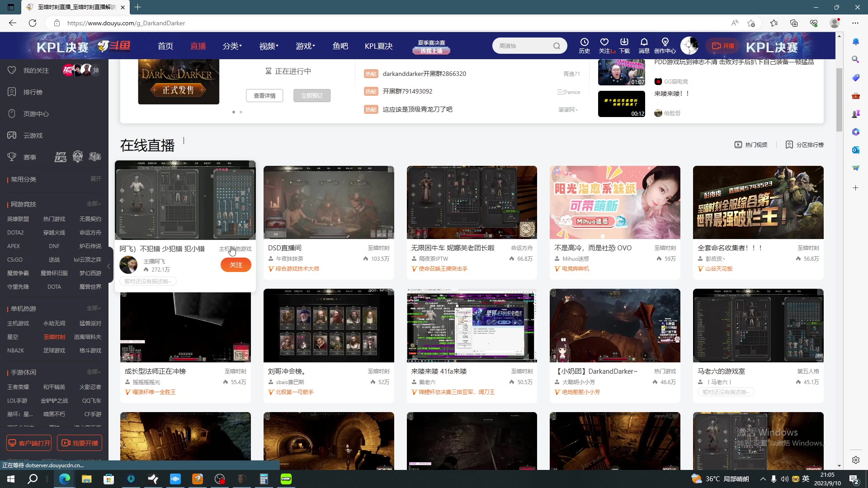The width and height of the screenshot is (868, 488).
Task: Select 英雄联盟 category
Action: tap(18, 219)
